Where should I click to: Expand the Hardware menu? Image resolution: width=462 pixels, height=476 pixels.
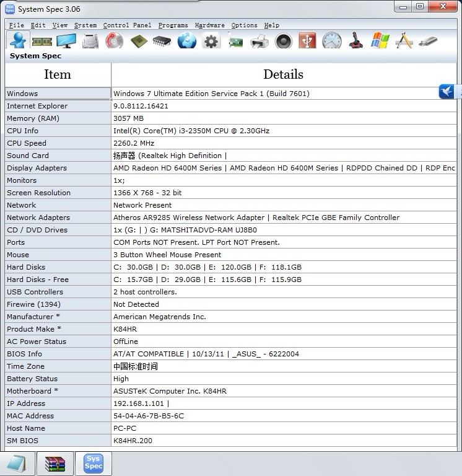(209, 25)
